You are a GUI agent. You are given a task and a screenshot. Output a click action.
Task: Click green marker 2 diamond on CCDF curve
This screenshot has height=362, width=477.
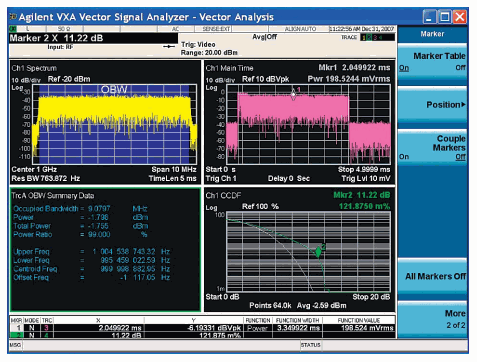coord(318,252)
